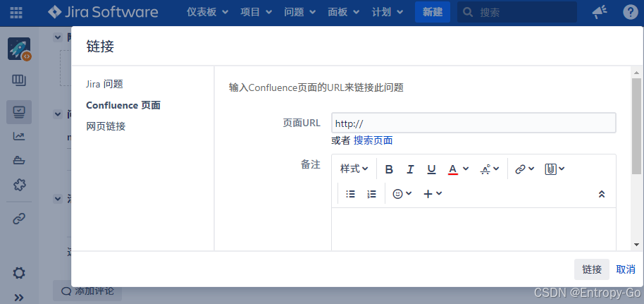Open the help question mark icon
Screen dimensions: 644x304
(631, 12)
